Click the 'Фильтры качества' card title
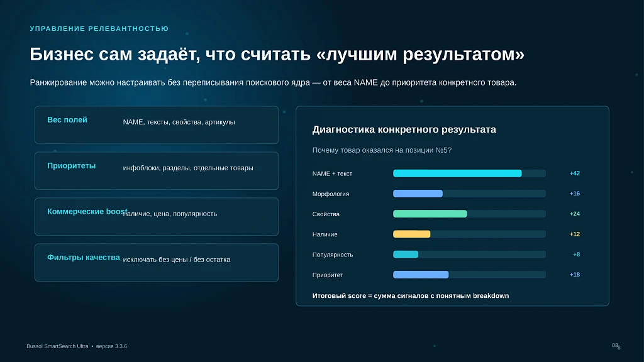The image size is (644, 362). click(x=84, y=257)
